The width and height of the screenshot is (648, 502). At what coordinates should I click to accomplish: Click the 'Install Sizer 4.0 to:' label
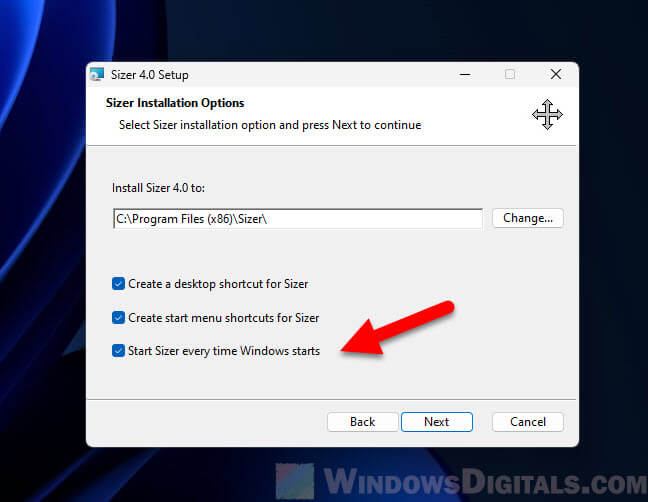(158, 188)
